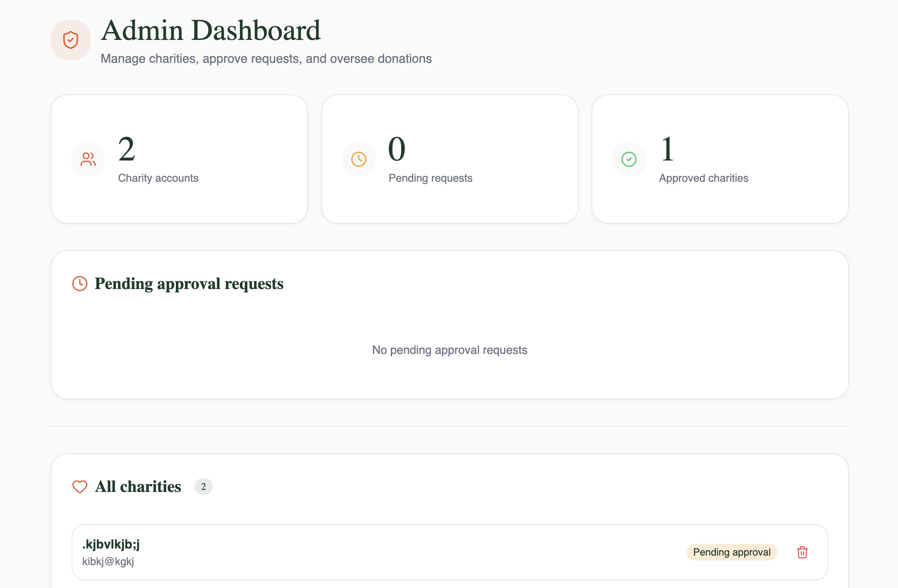Click the Pending approval requests heading
Screen dimensions: 898x588
tap(189, 284)
